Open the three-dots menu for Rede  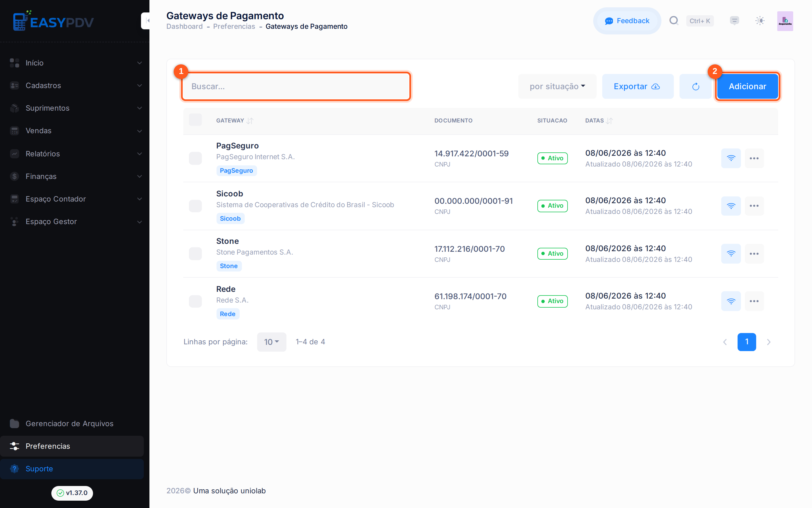(x=754, y=301)
